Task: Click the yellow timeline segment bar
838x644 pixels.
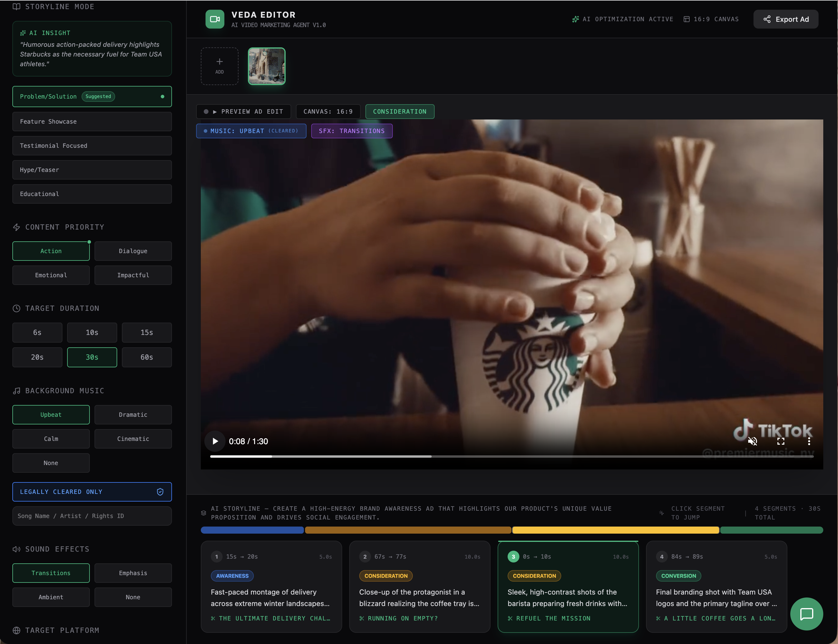Action: click(x=616, y=530)
